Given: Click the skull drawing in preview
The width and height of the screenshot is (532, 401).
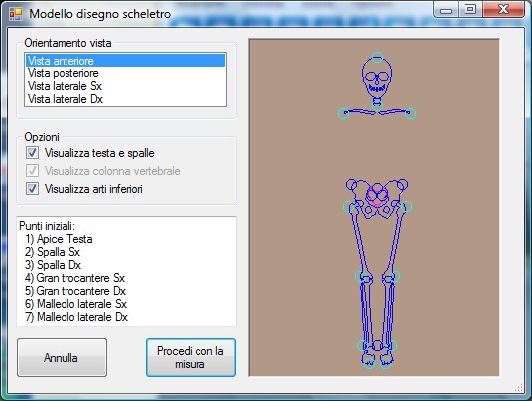Looking at the screenshot, I should point(377,77).
